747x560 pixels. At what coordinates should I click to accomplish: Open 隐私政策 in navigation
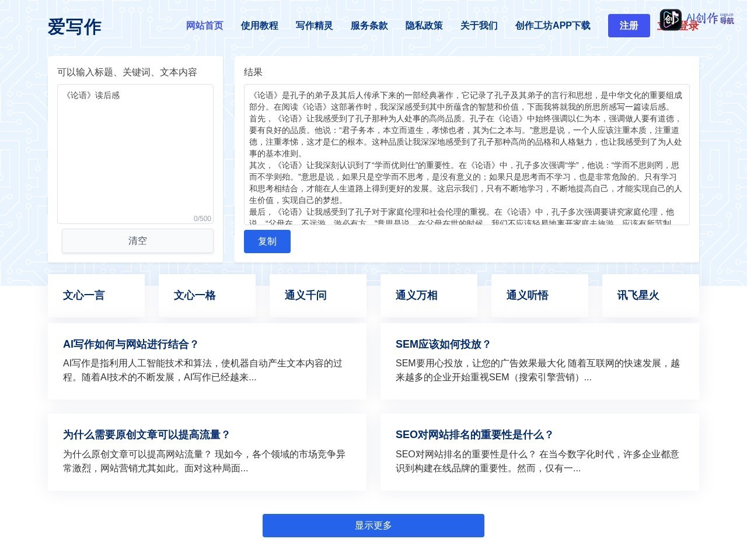tap(424, 26)
